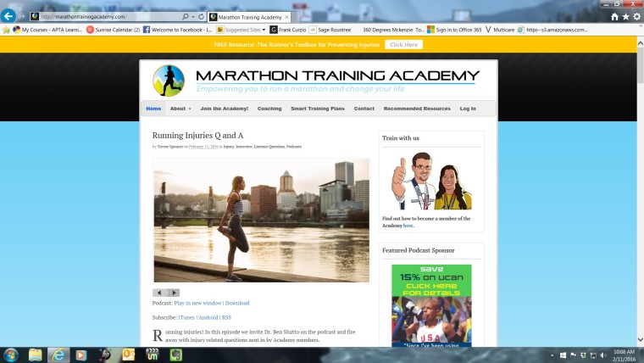Click the browser back arrow button
The image size is (644, 363).
8,16
